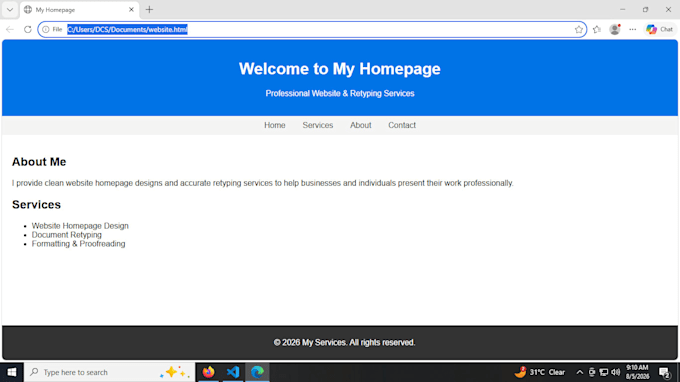This screenshot has width=680, height=382.
Task: Select the My Homepage browser tab
Action: tap(79, 10)
